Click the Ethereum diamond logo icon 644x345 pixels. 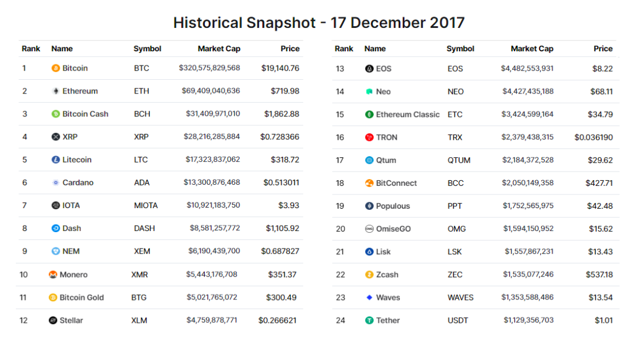click(55, 91)
